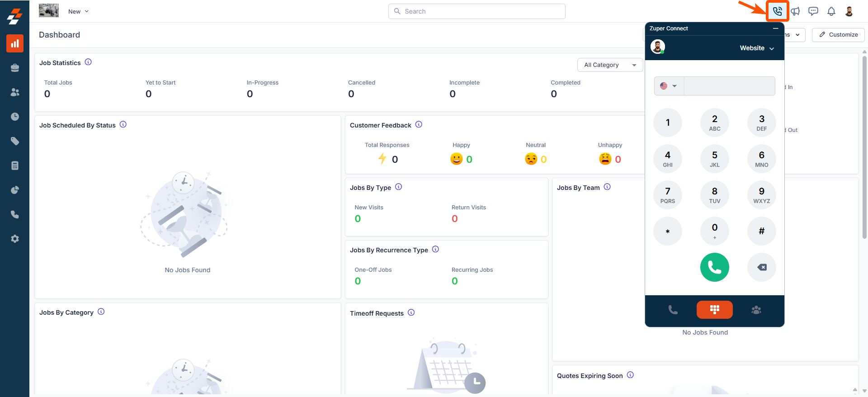The height and width of the screenshot is (397, 868).
Task: Open the Timesheets clock icon in sidebar
Action: coord(15,117)
